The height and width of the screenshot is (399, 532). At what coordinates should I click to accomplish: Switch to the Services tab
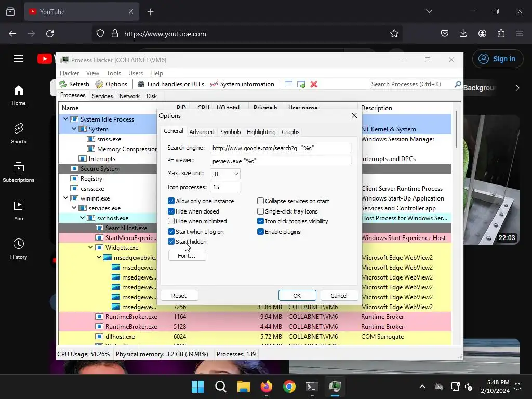(x=102, y=96)
